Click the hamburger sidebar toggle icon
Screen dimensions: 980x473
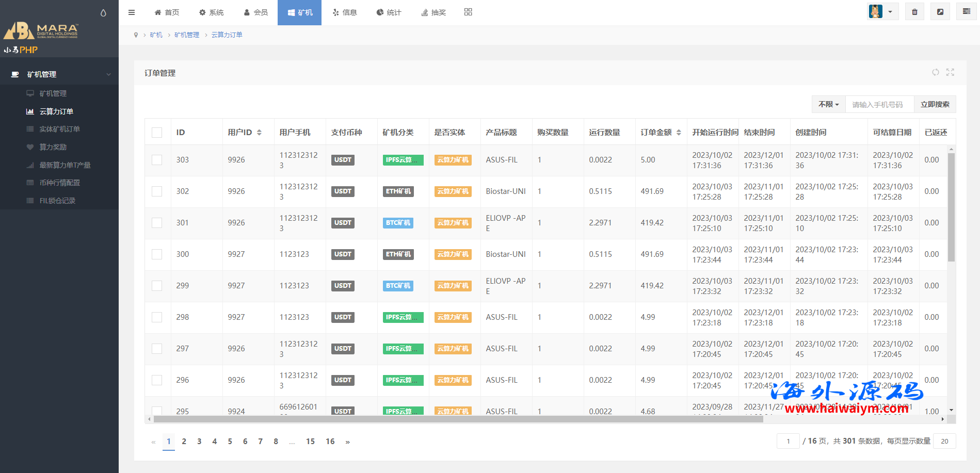click(132, 12)
